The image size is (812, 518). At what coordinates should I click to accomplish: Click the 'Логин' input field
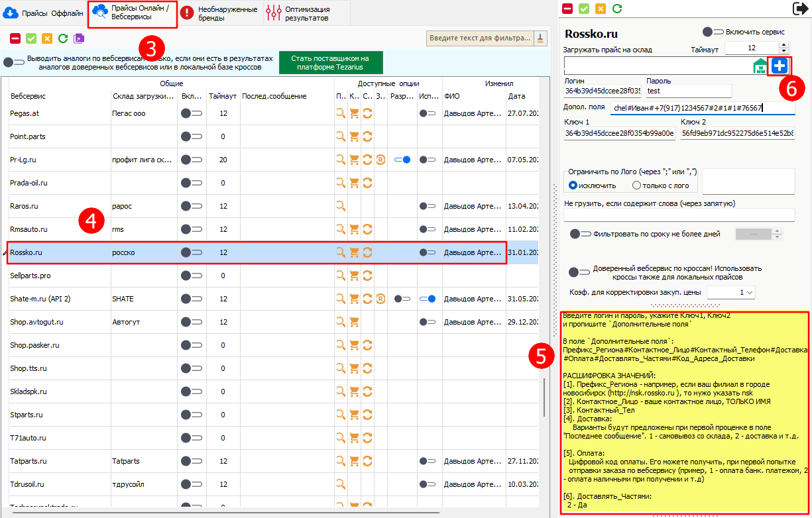(603, 91)
